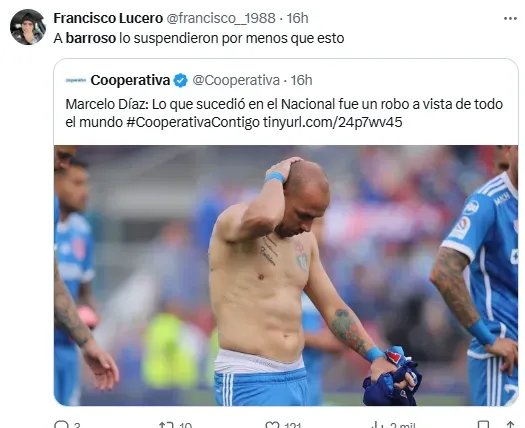Screen dimensions: 525x428
Task: Click the blue verified badge beside Cooperativa
Action: [181, 80]
